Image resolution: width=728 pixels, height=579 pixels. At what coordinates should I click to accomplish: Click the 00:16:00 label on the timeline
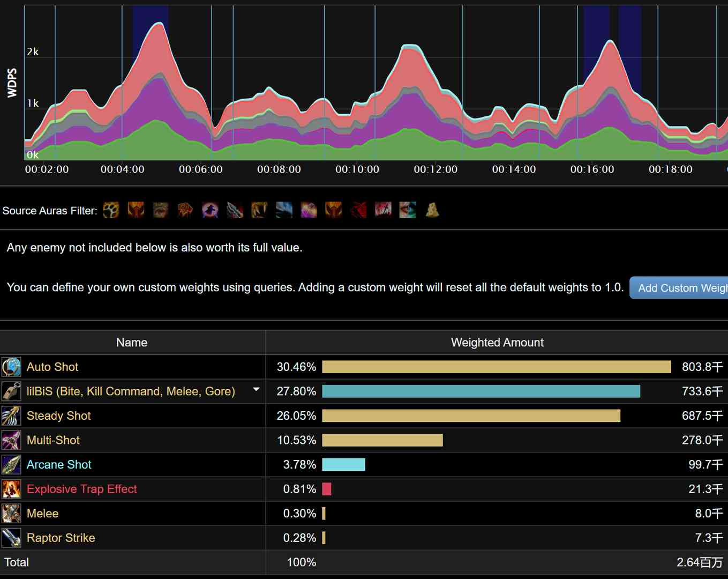pos(592,169)
